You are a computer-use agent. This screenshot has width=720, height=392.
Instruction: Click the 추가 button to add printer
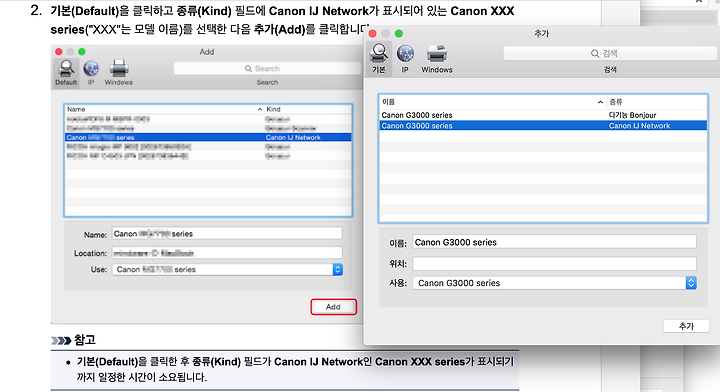click(x=686, y=326)
